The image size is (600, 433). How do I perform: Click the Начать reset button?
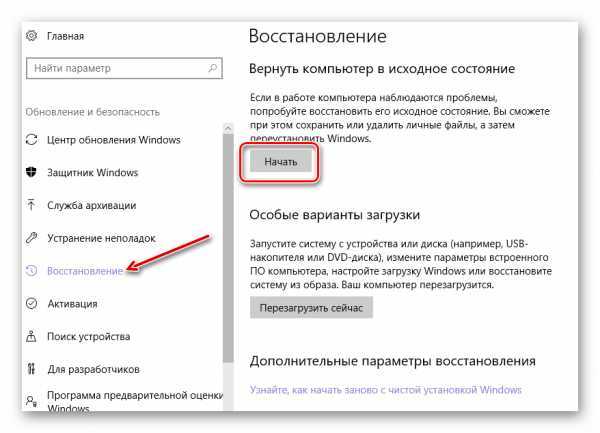(x=280, y=162)
